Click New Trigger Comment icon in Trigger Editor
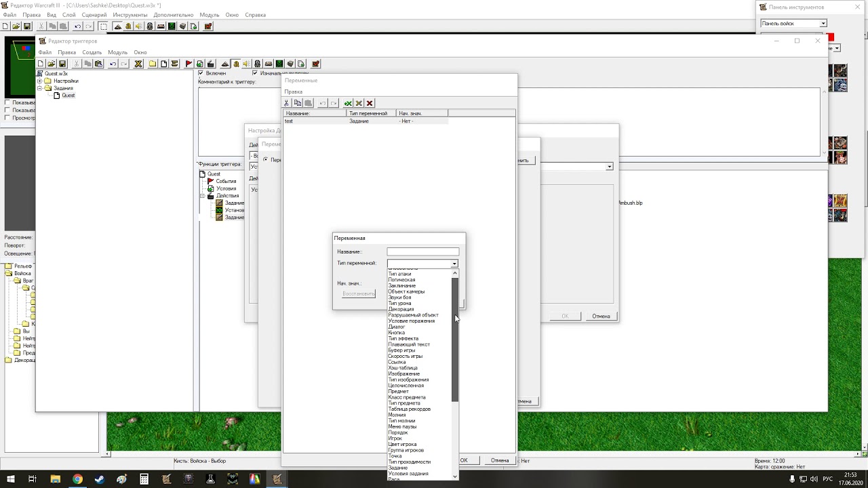Screen dimensions: 868x488 click(175, 64)
